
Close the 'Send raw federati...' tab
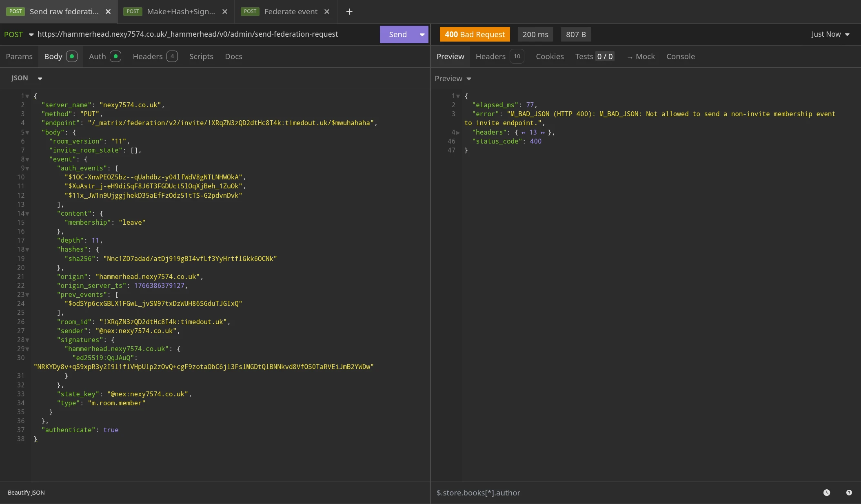tap(108, 11)
